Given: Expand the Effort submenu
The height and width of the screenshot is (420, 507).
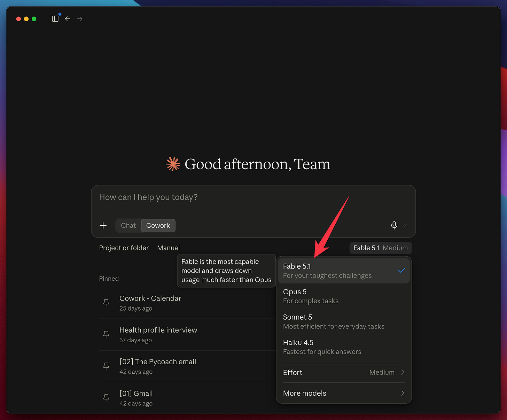Looking at the screenshot, I should pyautogui.click(x=344, y=372).
